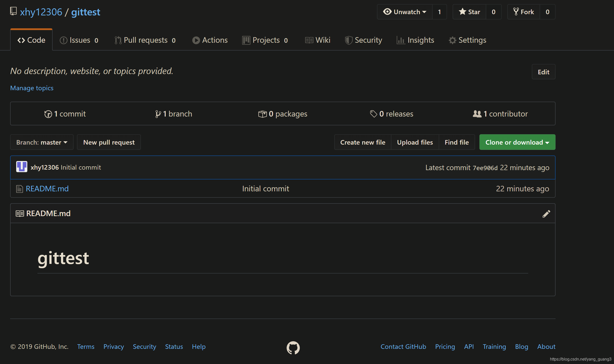The width and height of the screenshot is (614, 364).
Task: Open the Privacy footer link
Action: (x=114, y=347)
